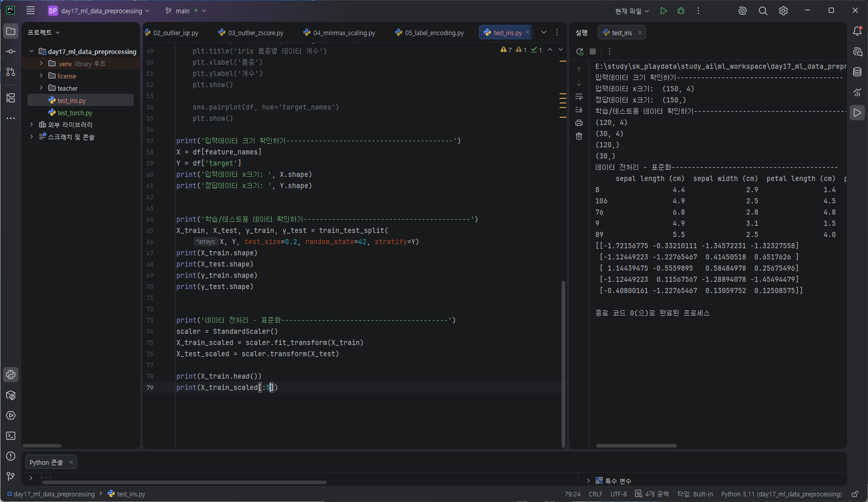Close the test_iris.py editor tab

528,32
